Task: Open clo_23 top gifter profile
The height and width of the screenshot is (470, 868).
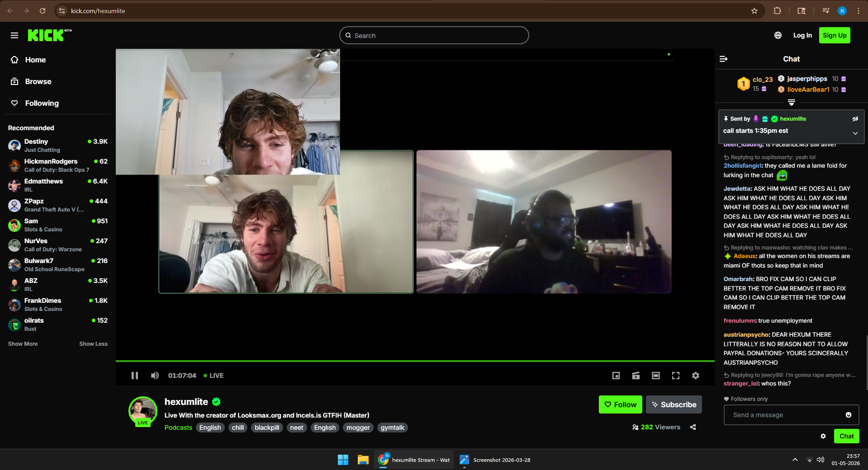Action: coord(763,80)
